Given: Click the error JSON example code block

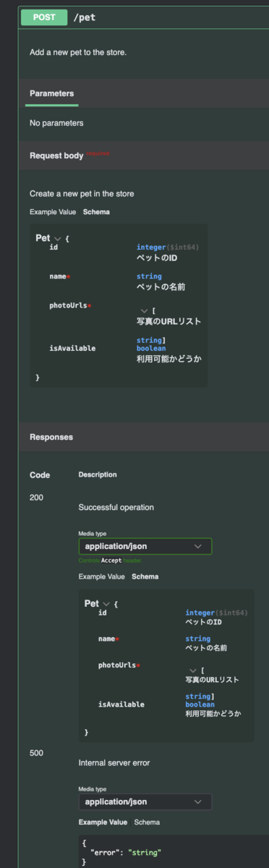Looking at the screenshot, I should pyautogui.click(x=174, y=852).
